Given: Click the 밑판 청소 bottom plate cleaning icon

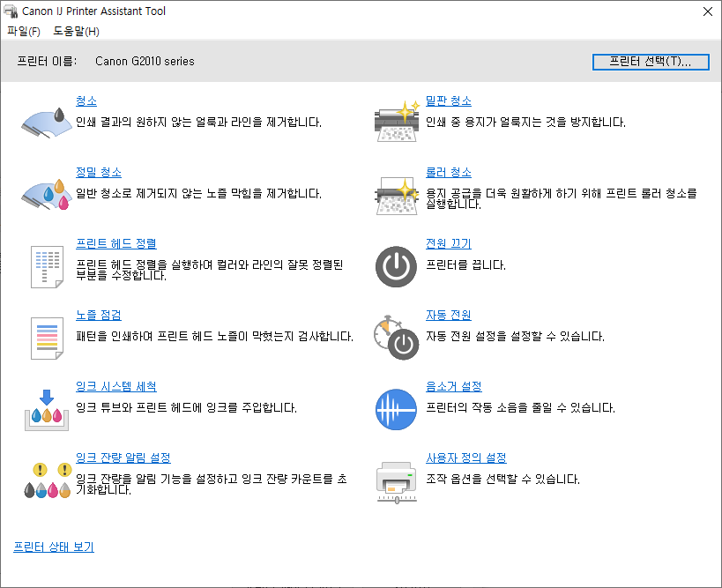Looking at the screenshot, I should click(x=397, y=122).
